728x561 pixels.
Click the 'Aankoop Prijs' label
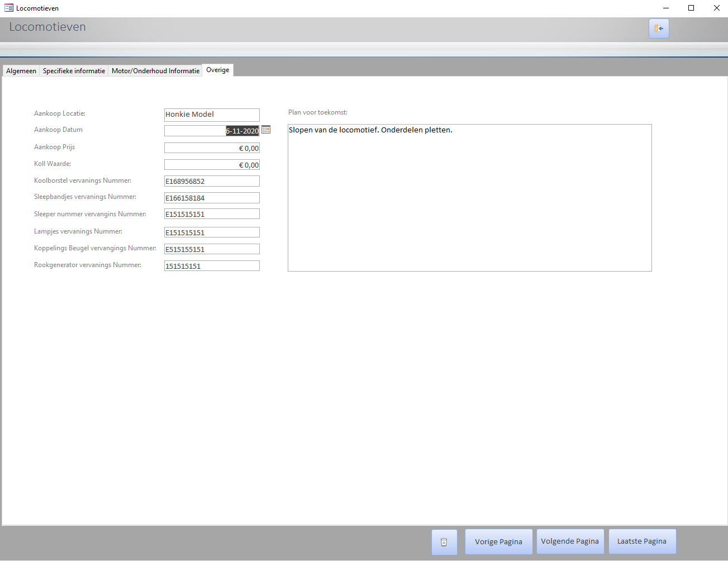54,147
